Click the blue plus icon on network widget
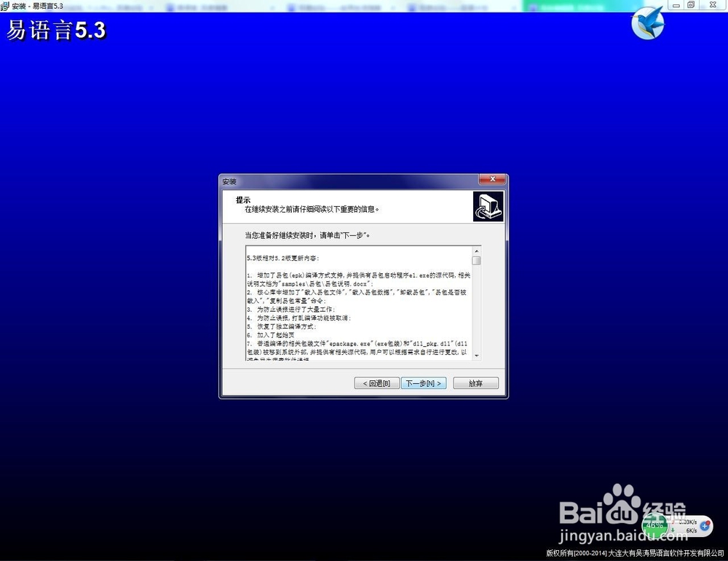This screenshot has height=561, width=728. (705, 526)
